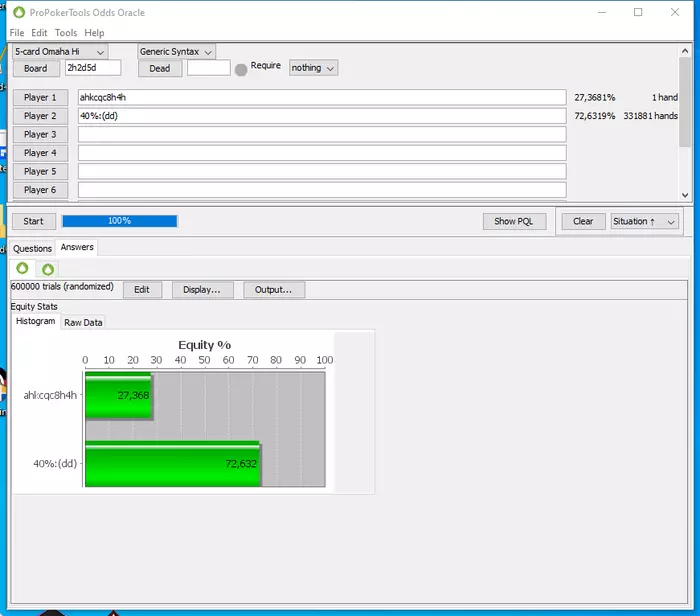Open the File menu

coord(17,33)
